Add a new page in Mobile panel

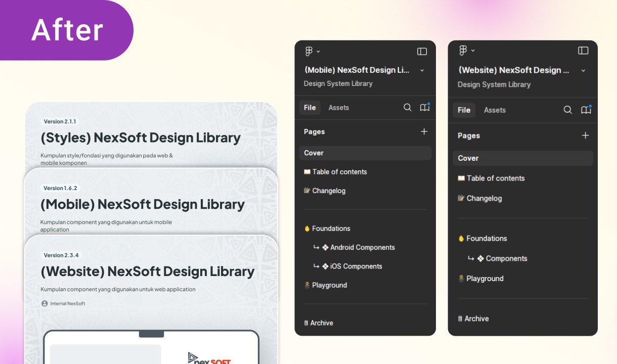coord(424,131)
